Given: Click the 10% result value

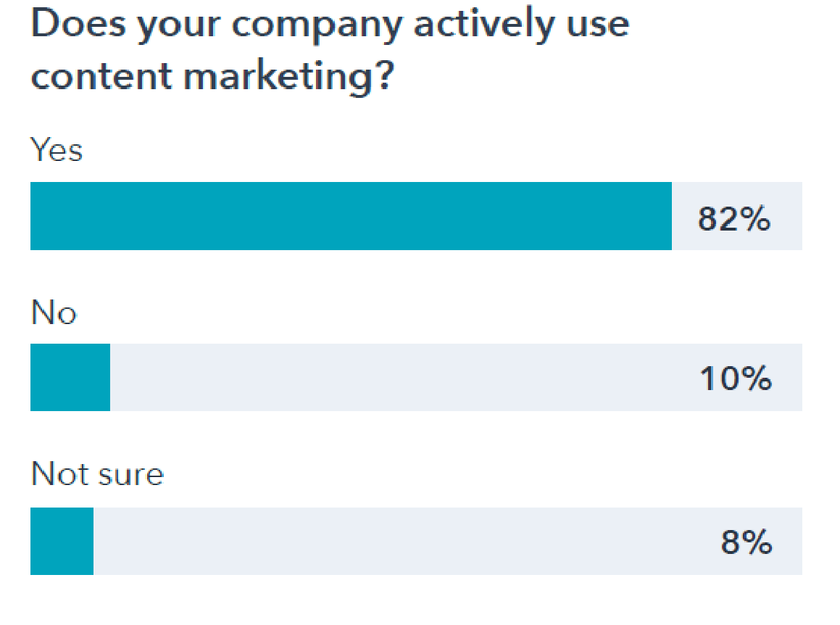Looking at the screenshot, I should [735, 378].
